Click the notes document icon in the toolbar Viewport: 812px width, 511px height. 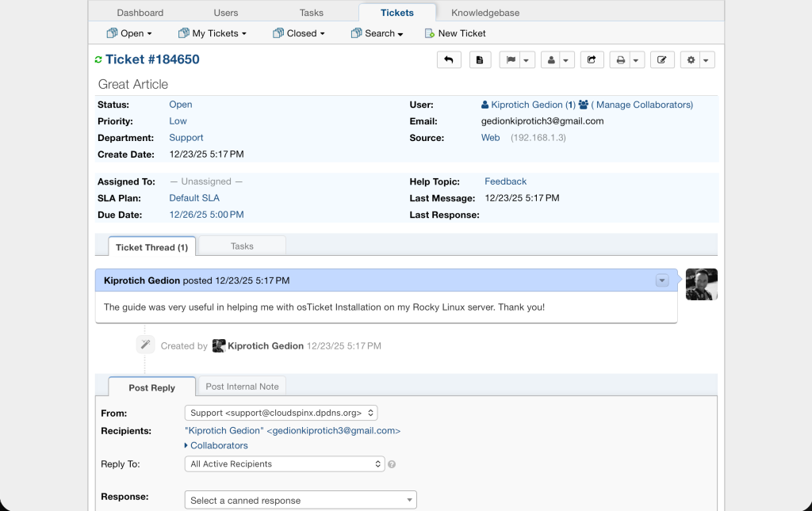[480, 59]
